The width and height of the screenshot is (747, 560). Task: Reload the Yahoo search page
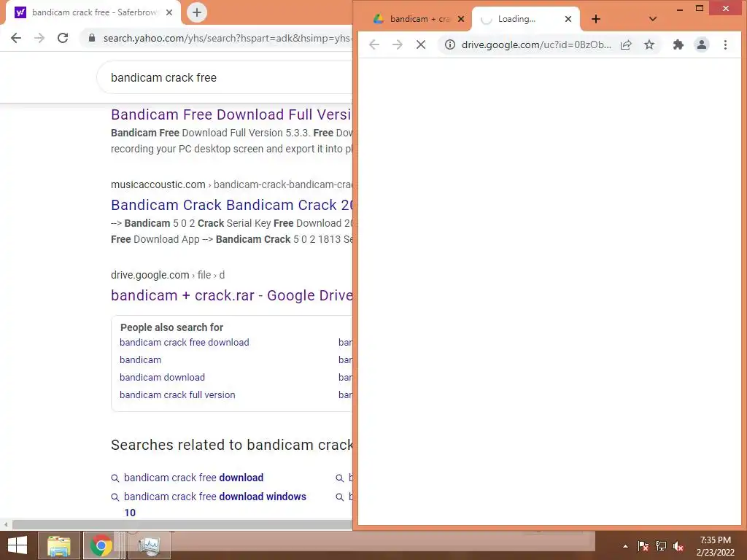(x=63, y=38)
